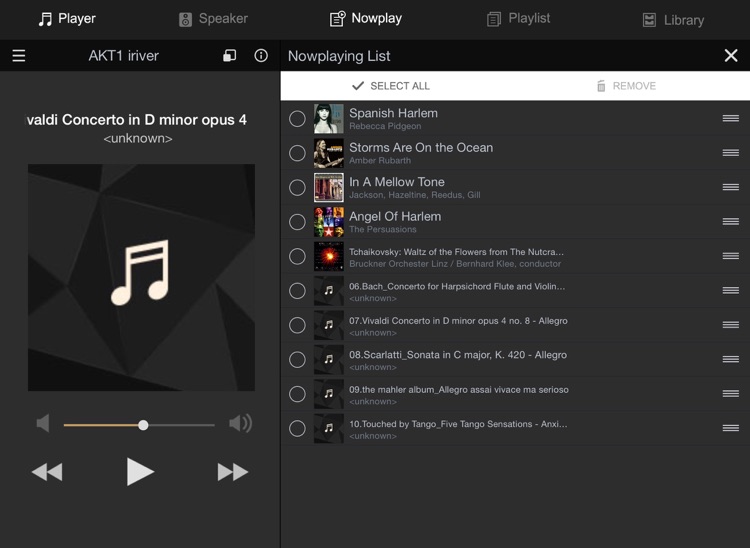Open the info icon in the player header

click(261, 56)
